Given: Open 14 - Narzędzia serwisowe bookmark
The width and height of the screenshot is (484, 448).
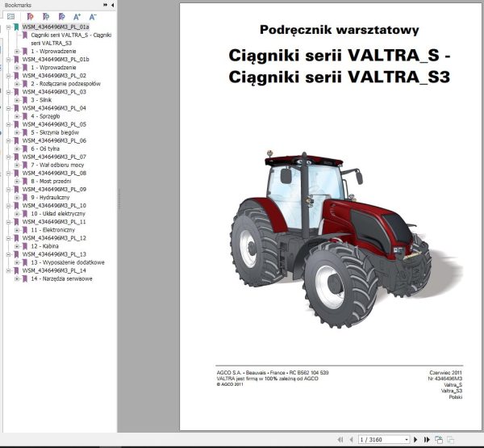Looking at the screenshot, I should pos(61,278).
